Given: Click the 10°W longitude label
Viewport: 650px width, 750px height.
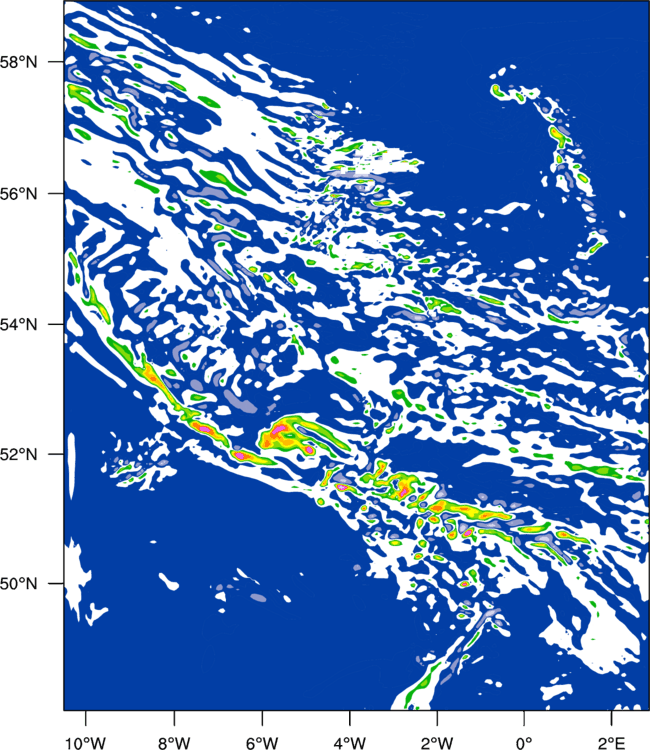Looking at the screenshot, I should point(85,742).
